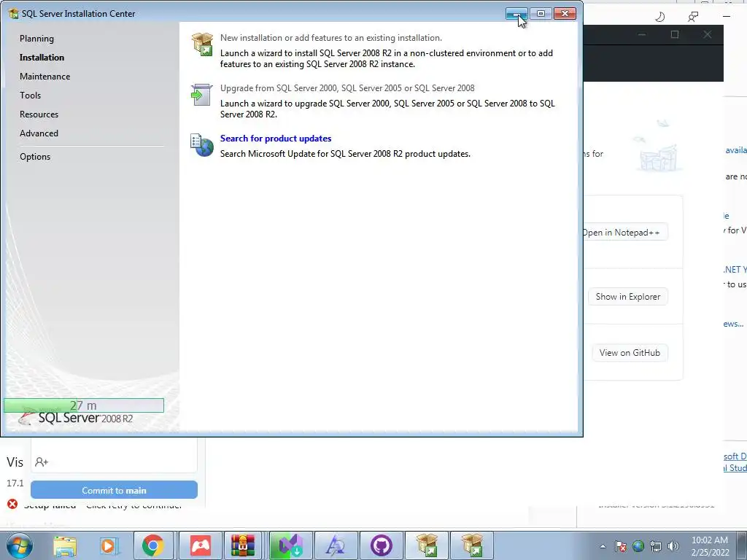Select Installation in the left sidebar
The width and height of the screenshot is (747, 560).
click(42, 58)
